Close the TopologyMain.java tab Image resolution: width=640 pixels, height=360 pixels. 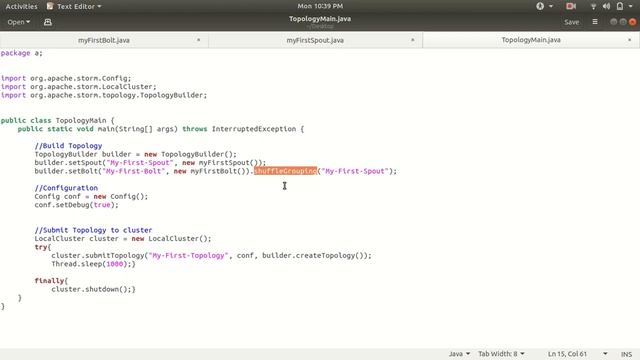pyautogui.click(x=630, y=40)
